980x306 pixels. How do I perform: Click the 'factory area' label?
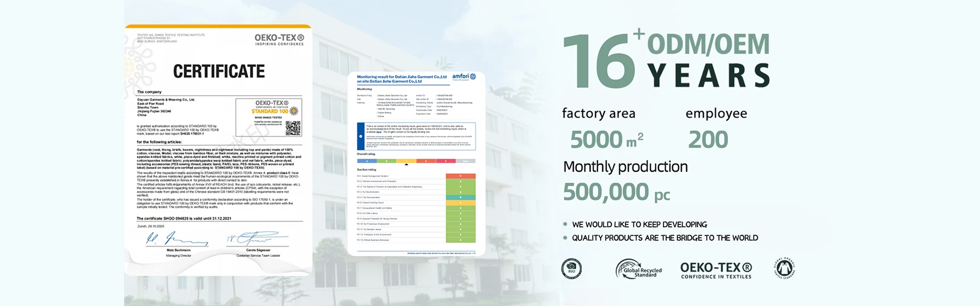tap(598, 113)
